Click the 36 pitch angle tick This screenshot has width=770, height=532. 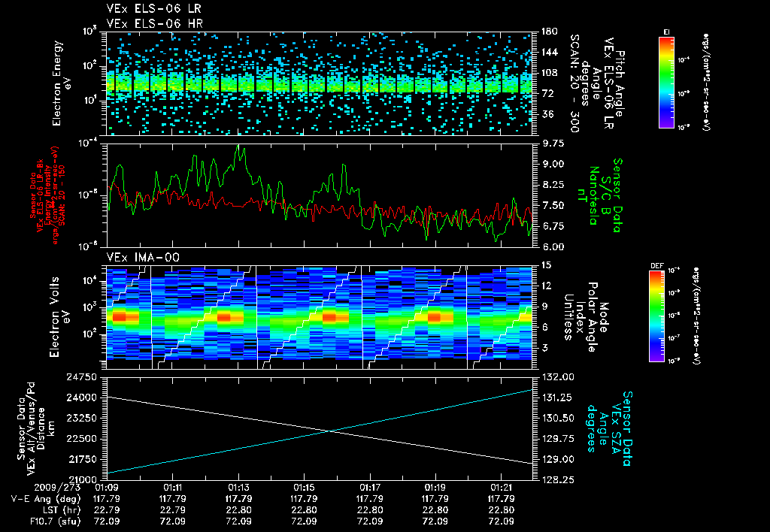[x=547, y=114]
